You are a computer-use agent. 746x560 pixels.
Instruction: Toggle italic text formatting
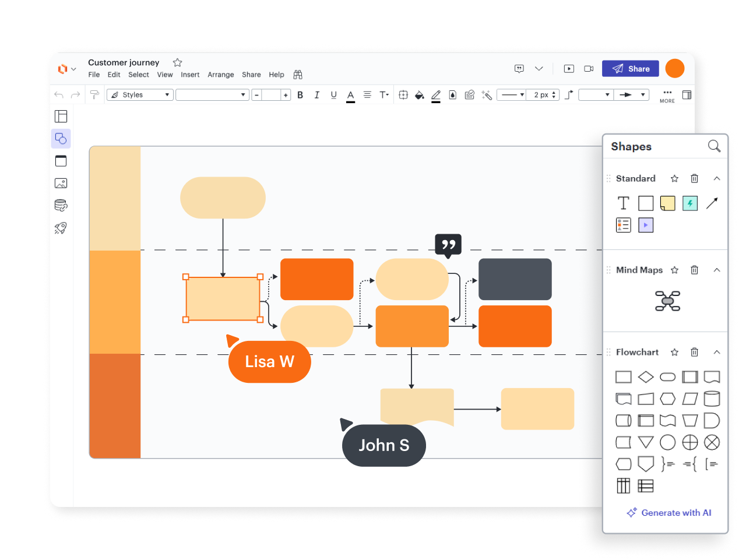pyautogui.click(x=316, y=95)
